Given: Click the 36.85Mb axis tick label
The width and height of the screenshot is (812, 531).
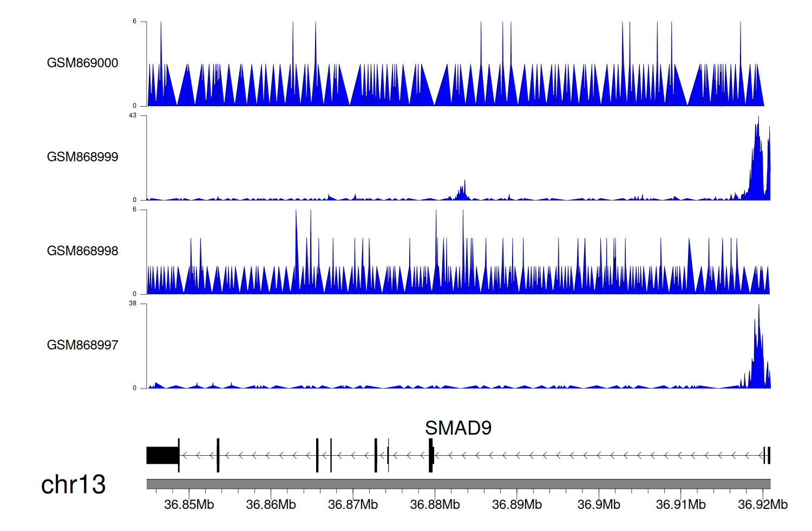Looking at the screenshot, I should point(189,504).
